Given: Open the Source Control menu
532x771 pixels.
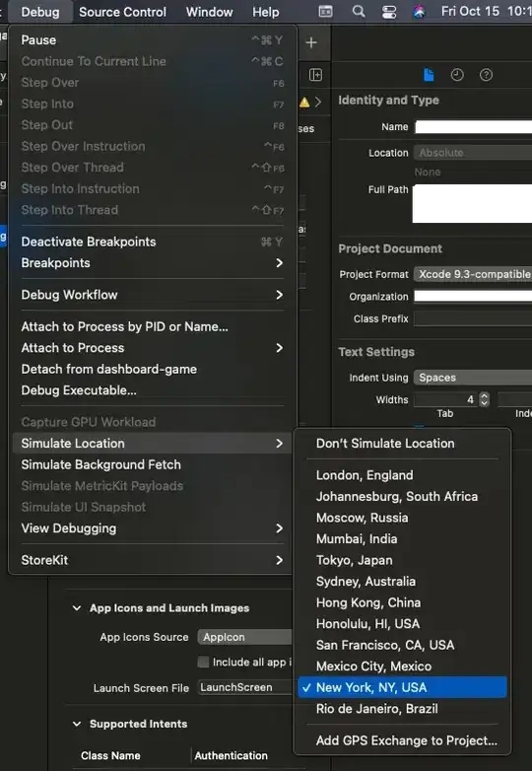Looking at the screenshot, I should 122,12.
